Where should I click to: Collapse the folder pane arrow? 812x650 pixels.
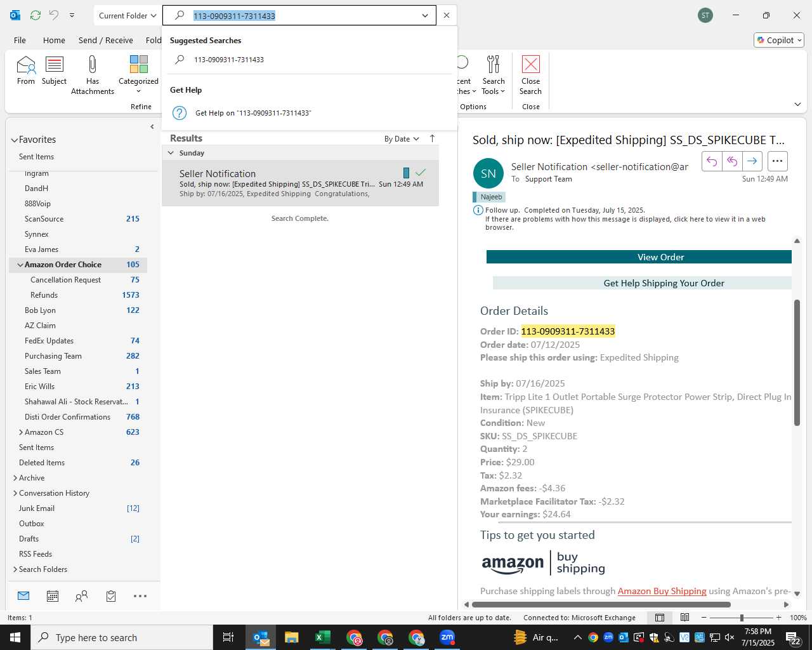pos(152,127)
